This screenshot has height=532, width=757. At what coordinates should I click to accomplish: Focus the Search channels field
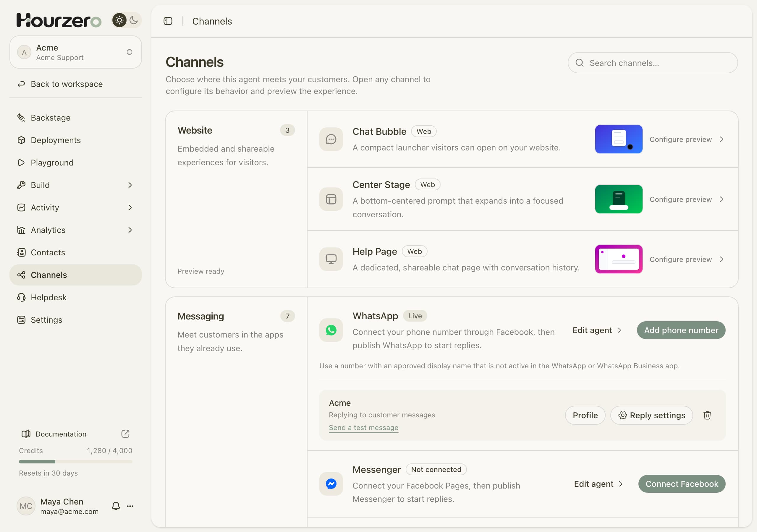click(653, 63)
